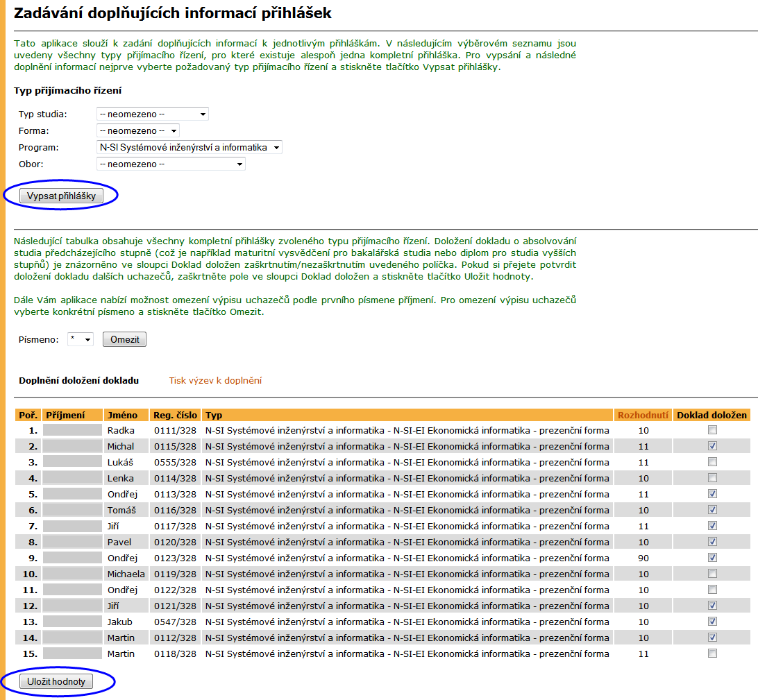The height and width of the screenshot is (700, 758).
Task: Click registration number 0114/328
Action: pos(175,478)
